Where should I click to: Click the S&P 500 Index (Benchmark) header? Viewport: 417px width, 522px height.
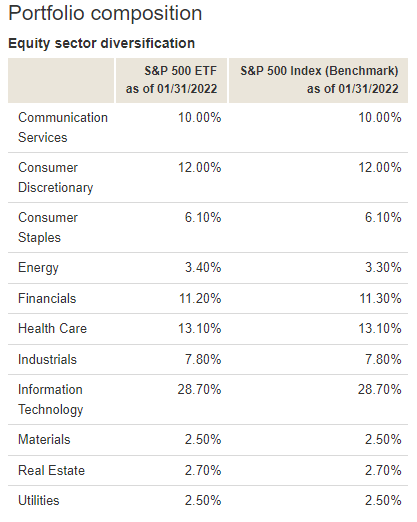click(318, 80)
